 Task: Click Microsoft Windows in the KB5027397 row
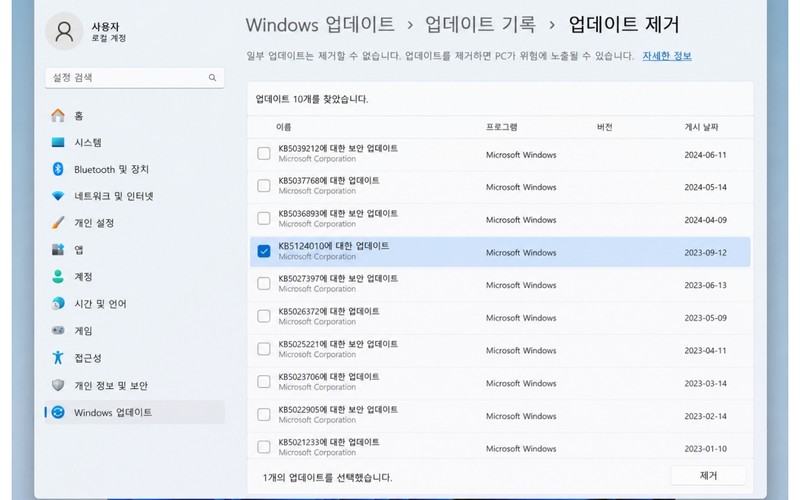(x=521, y=285)
